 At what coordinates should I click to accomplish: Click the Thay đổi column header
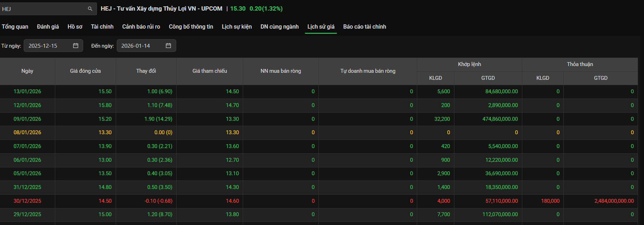(x=146, y=71)
